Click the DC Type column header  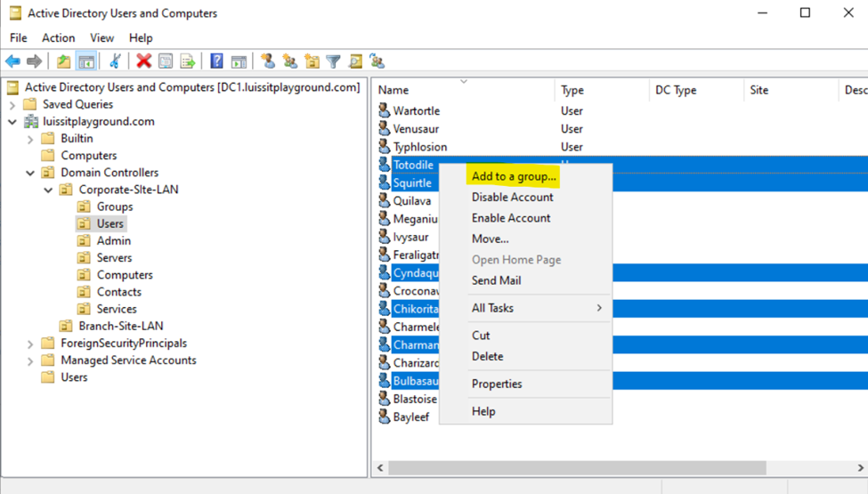pos(696,90)
